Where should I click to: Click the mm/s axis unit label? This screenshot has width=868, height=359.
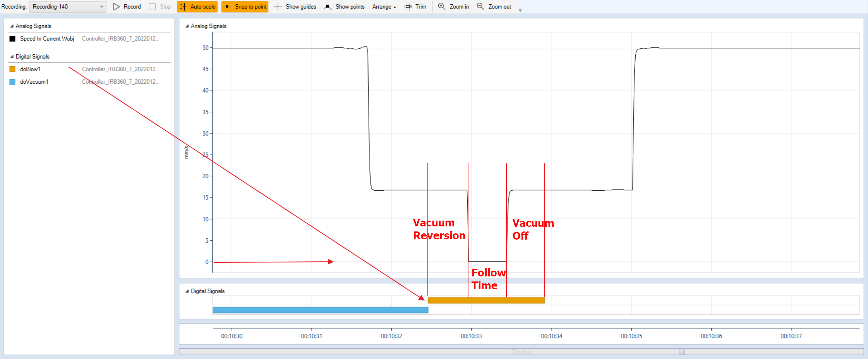(x=186, y=152)
